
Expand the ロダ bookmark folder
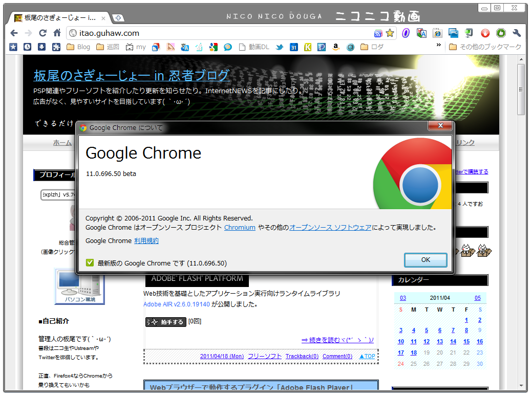coord(372,47)
